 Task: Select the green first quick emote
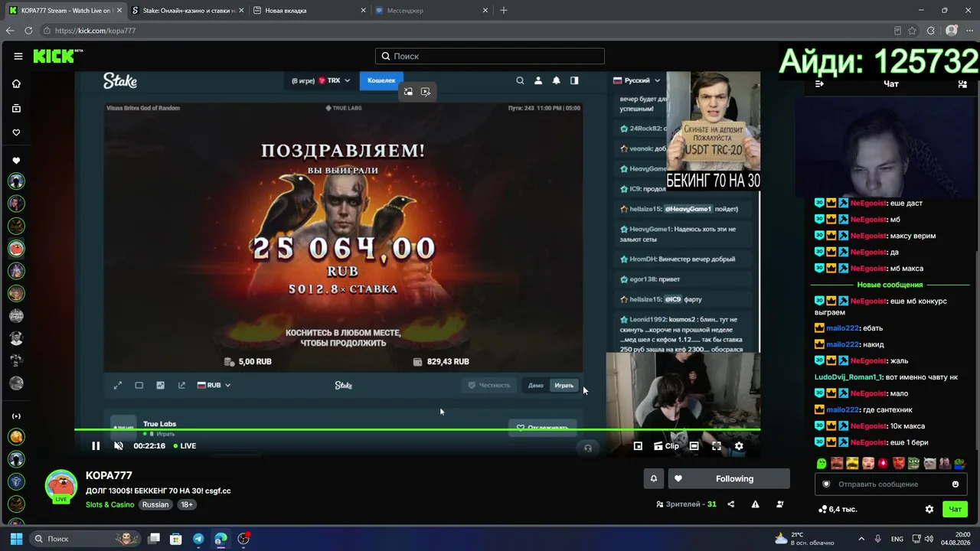click(x=822, y=463)
